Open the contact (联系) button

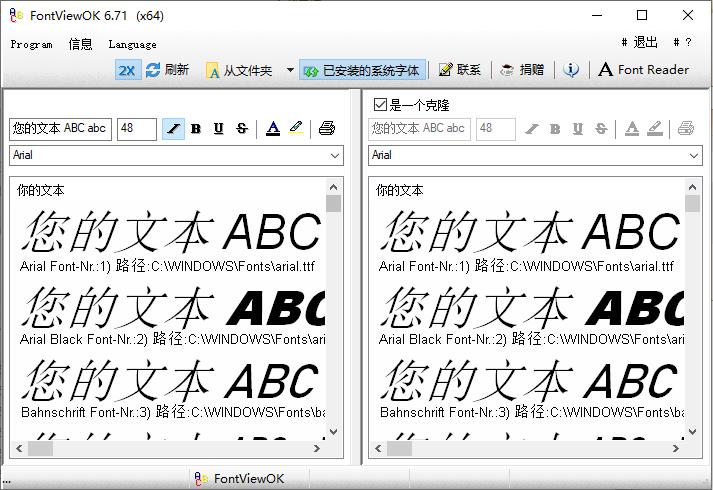pos(460,70)
